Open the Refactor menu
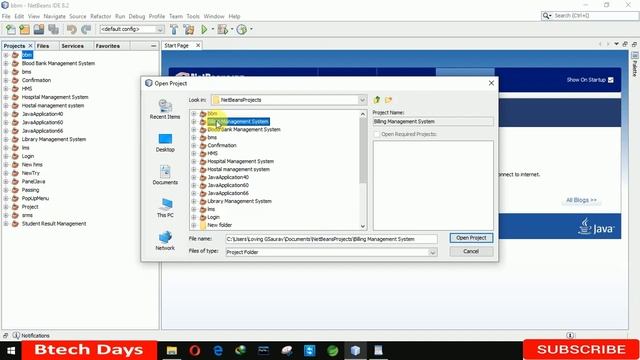 (x=100, y=16)
